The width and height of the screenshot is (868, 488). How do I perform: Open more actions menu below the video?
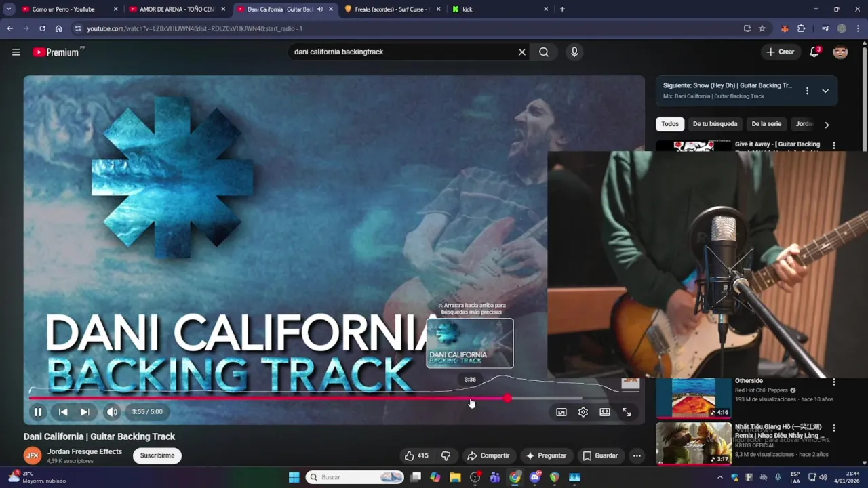[637, 456]
